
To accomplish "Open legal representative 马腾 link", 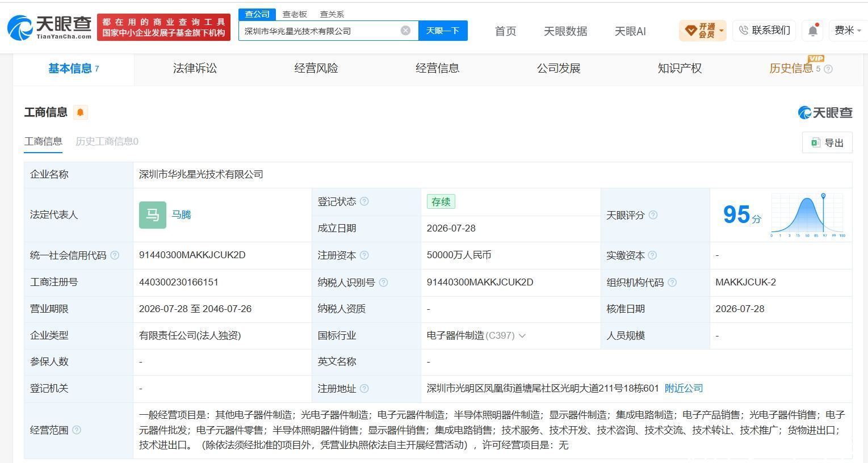I will (x=182, y=215).
